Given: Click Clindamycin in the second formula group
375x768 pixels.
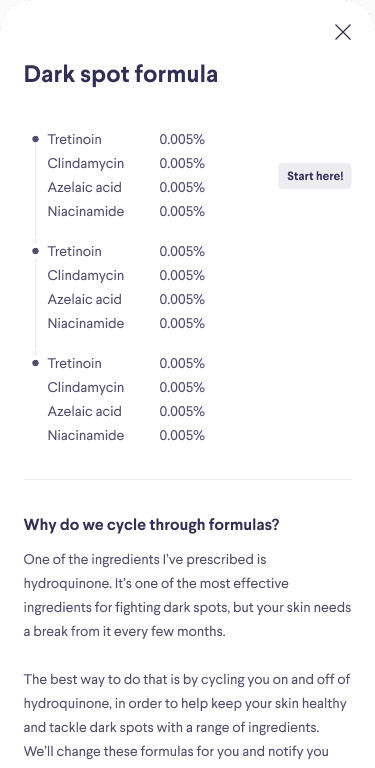Looking at the screenshot, I should point(86,276).
